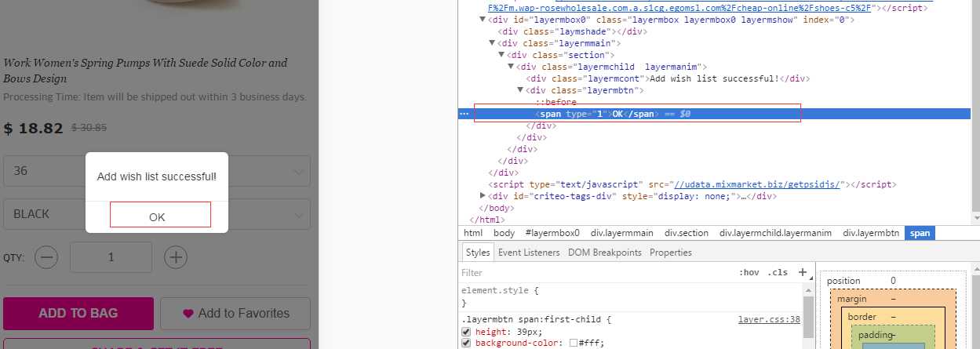
Task: Expand the criteo-tags-div node
Action: coord(483,196)
